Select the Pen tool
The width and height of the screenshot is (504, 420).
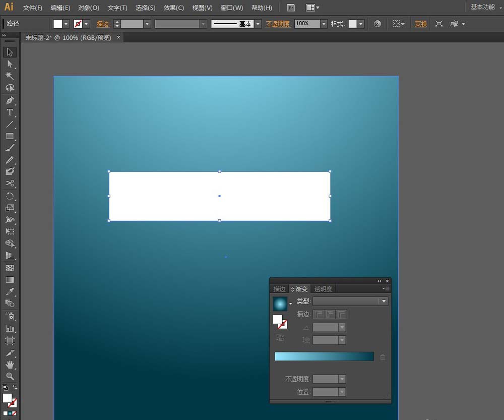pyautogui.click(x=10, y=100)
